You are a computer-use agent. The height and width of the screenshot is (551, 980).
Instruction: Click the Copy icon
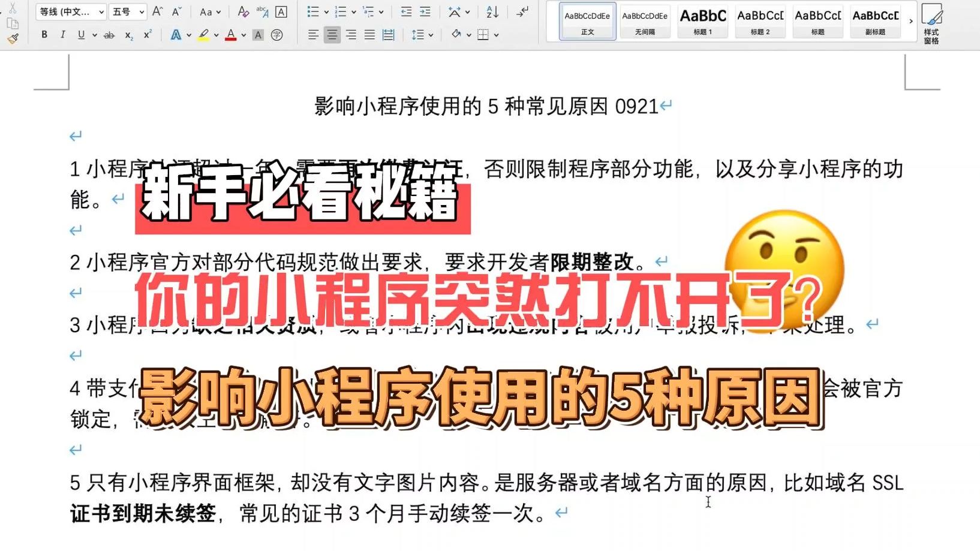[13, 23]
